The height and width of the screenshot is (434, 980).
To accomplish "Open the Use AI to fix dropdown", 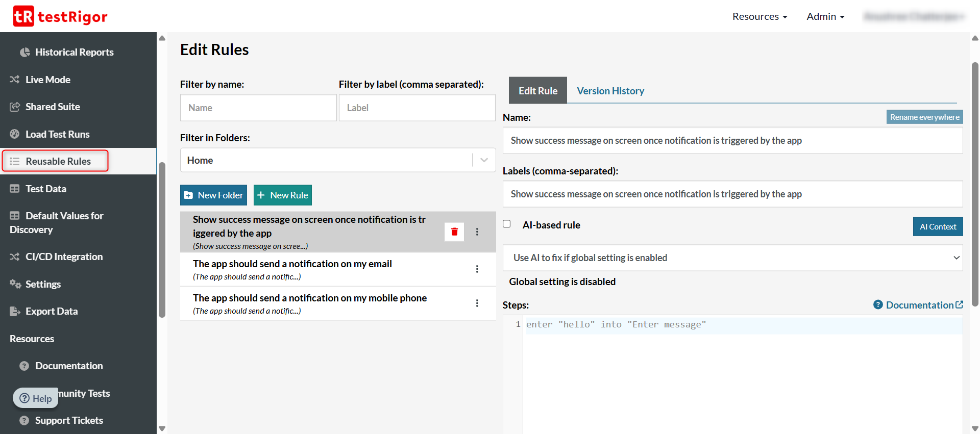I will coord(732,258).
